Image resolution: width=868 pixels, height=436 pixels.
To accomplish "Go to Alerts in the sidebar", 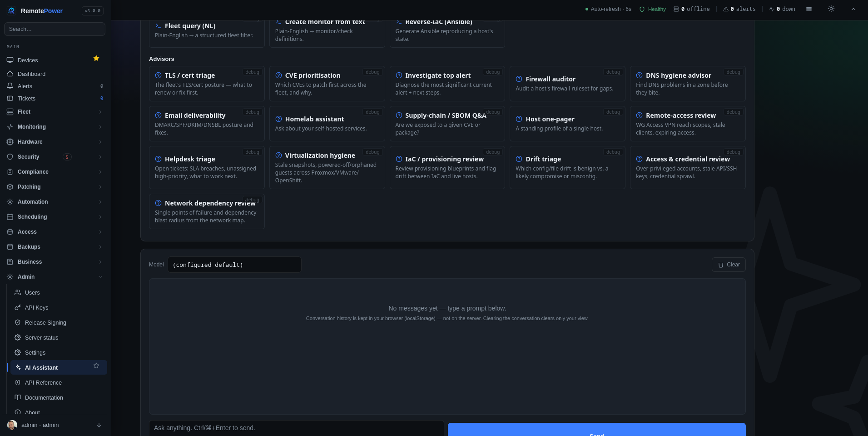I will (25, 86).
